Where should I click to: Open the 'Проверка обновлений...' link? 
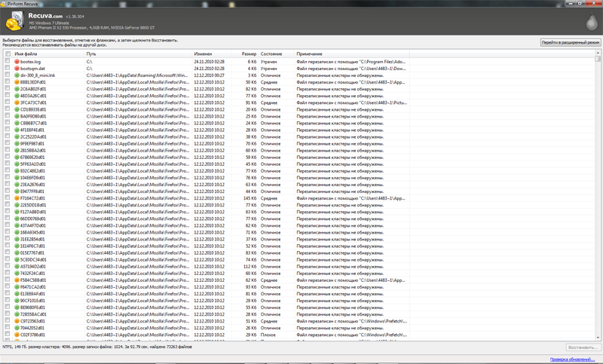pos(572,359)
